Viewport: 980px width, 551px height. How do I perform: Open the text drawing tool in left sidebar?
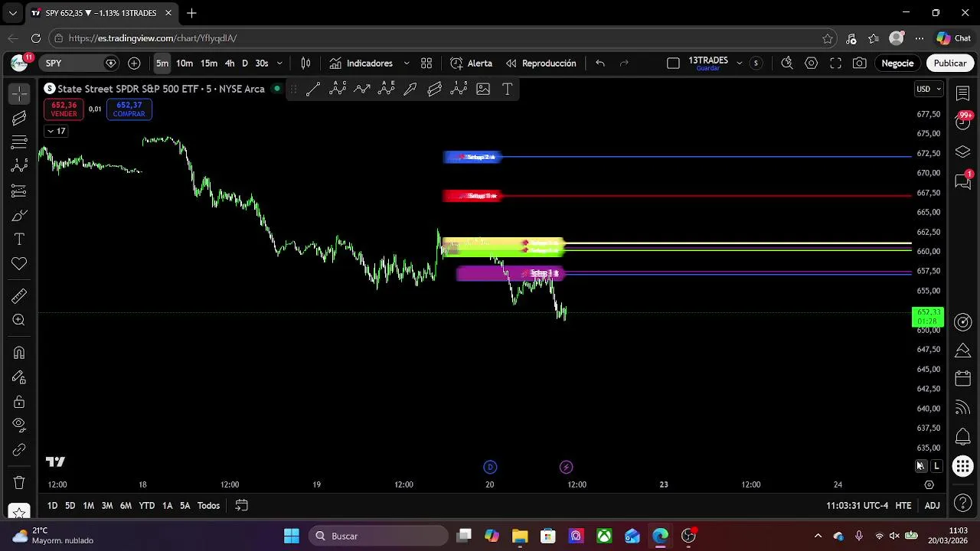click(x=19, y=240)
